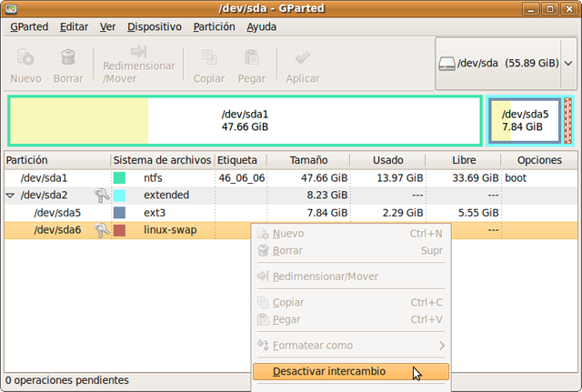This screenshot has height=392, width=582.
Task: Click the keys icon next to /dev/sda6
Action: 102,230
